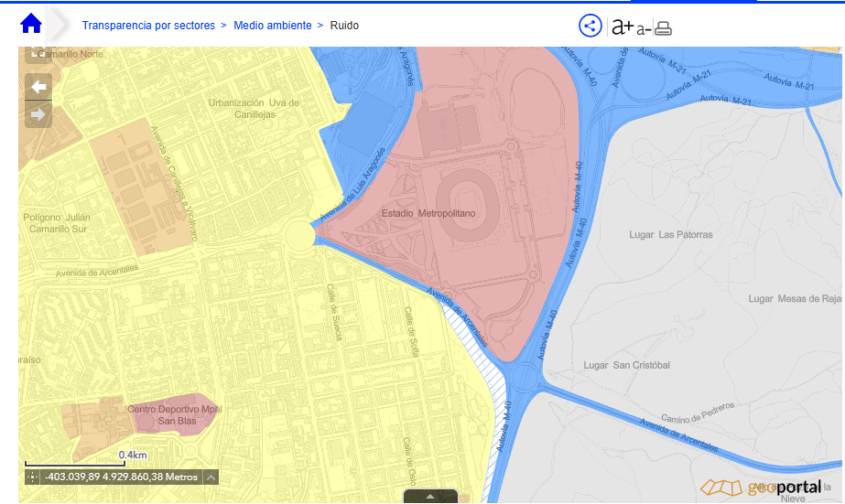Click the Estadio Metropolitano map label
This screenshot has width=845, height=504.
[428, 213]
